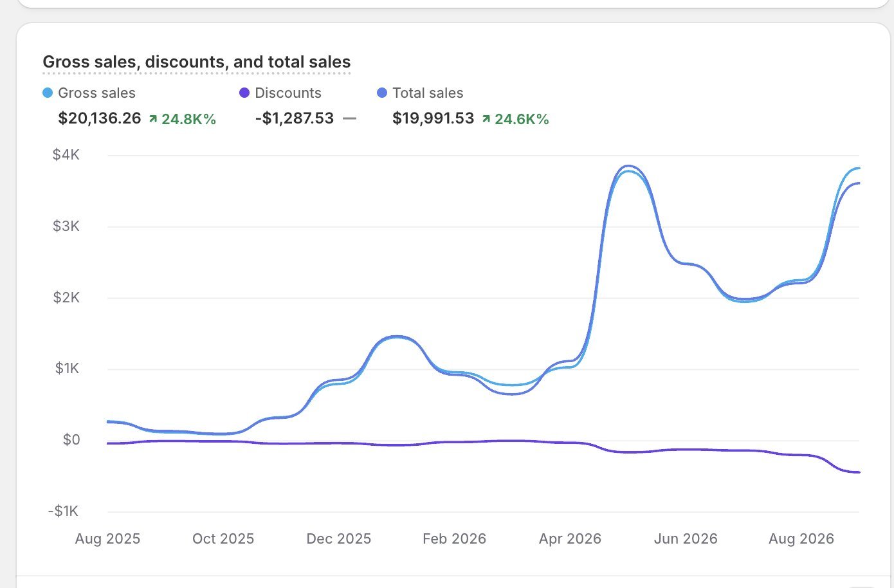Click the $0 y-axis label
This screenshot has width=894, height=588.
(x=71, y=439)
